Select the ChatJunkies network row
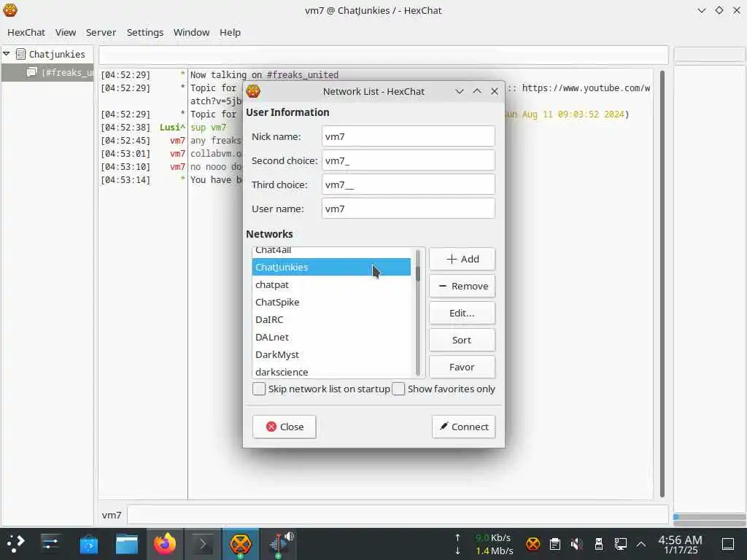The image size is (747, 560). [x=331, y=267]
